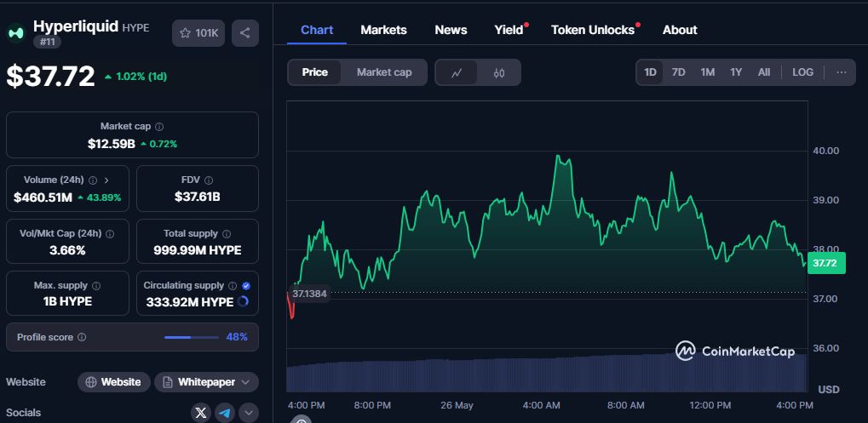Viewport: 868px width, 423px height.
Task: Switch to the Chart tab
Action: click(317, 30)
